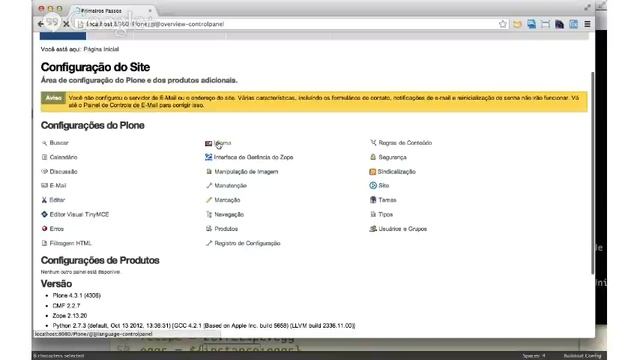Viewport: 640px width, 360px height.
Task: Open the Buscar settings link
Action: pos(59,143)
